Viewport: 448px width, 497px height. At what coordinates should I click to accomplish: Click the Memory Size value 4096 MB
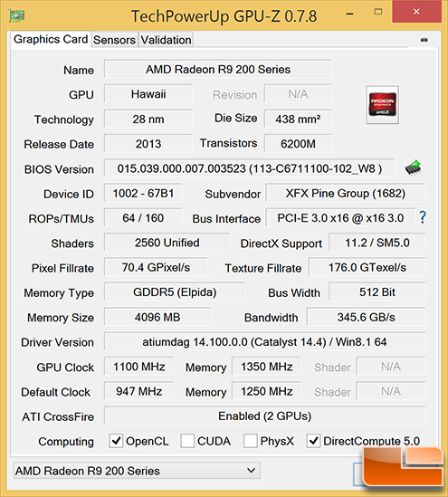(x=157, y=317)
